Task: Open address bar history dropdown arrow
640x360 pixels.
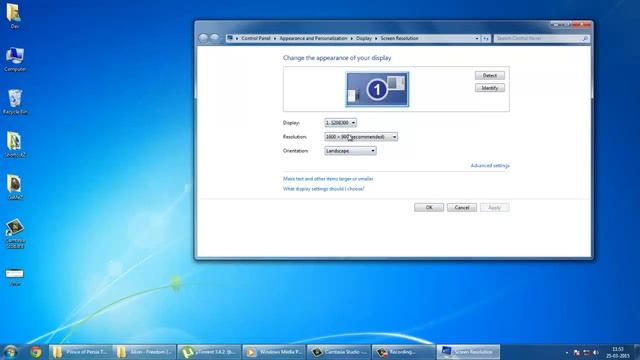Action: (x=477, y=38)
